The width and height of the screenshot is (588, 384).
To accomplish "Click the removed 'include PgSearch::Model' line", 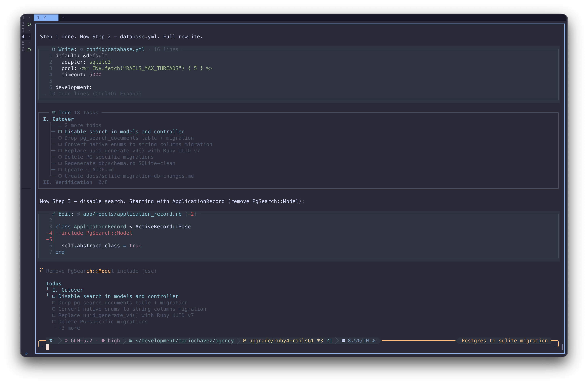I will 97,233.
